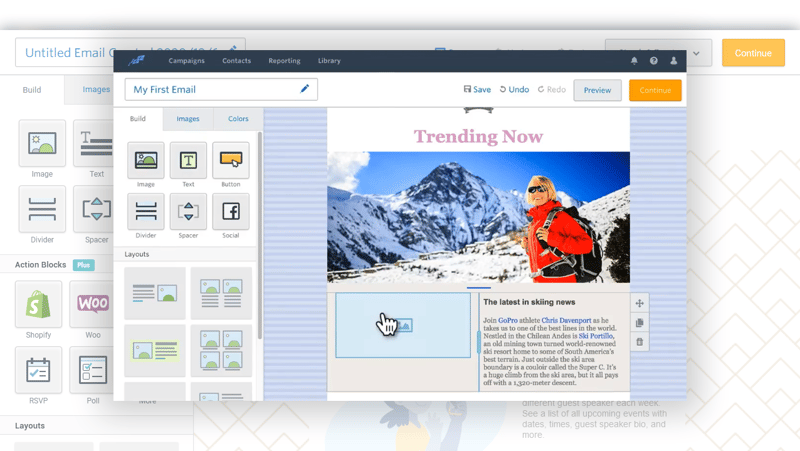Viewport: 800px width, 451px height.
Task: Select the Poll action block in background window
Action: click(x=92, y=370)
